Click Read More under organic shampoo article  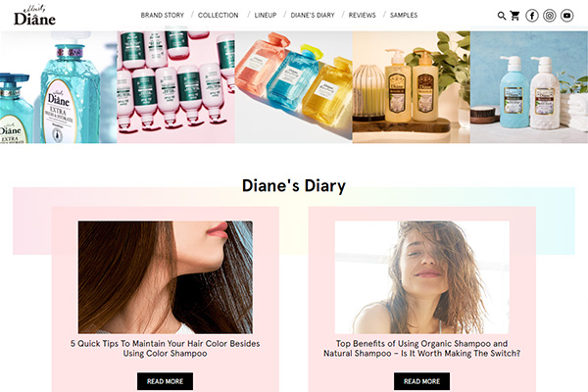(x=421, y=381)
